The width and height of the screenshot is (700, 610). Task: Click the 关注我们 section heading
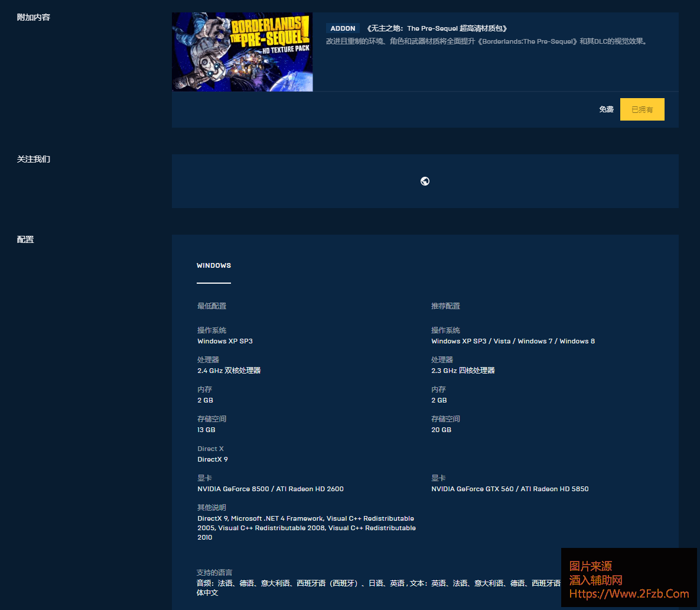(34, 160)
